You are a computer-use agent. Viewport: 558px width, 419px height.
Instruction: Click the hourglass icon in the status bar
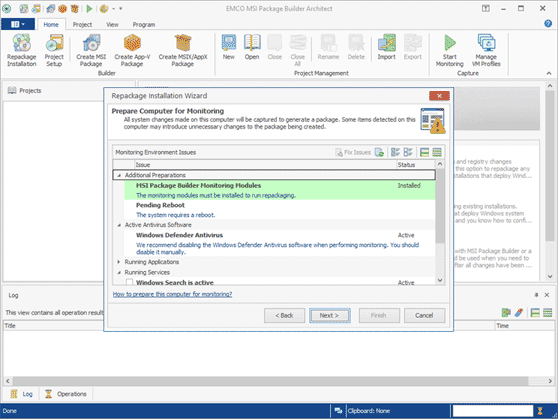tap(540, 411)
